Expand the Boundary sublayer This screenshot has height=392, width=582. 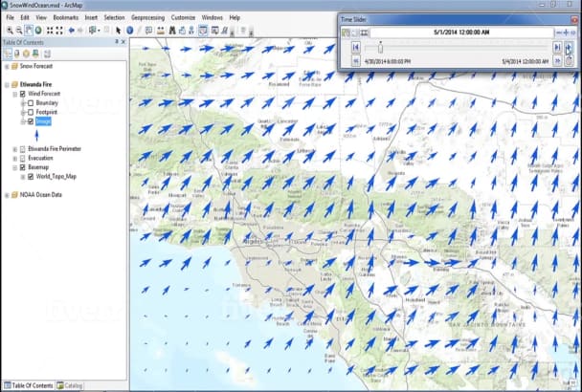tap(23, 103)
